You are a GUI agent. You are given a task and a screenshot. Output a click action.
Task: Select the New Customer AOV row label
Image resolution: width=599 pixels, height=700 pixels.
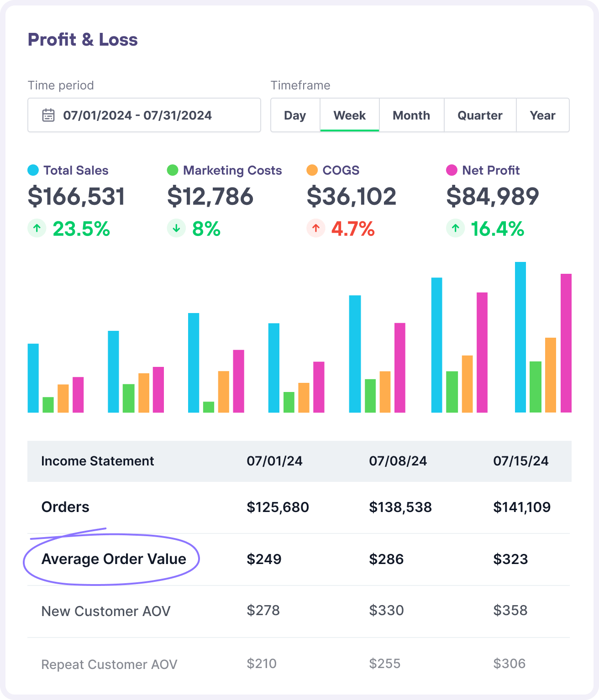tap(106, 611)
